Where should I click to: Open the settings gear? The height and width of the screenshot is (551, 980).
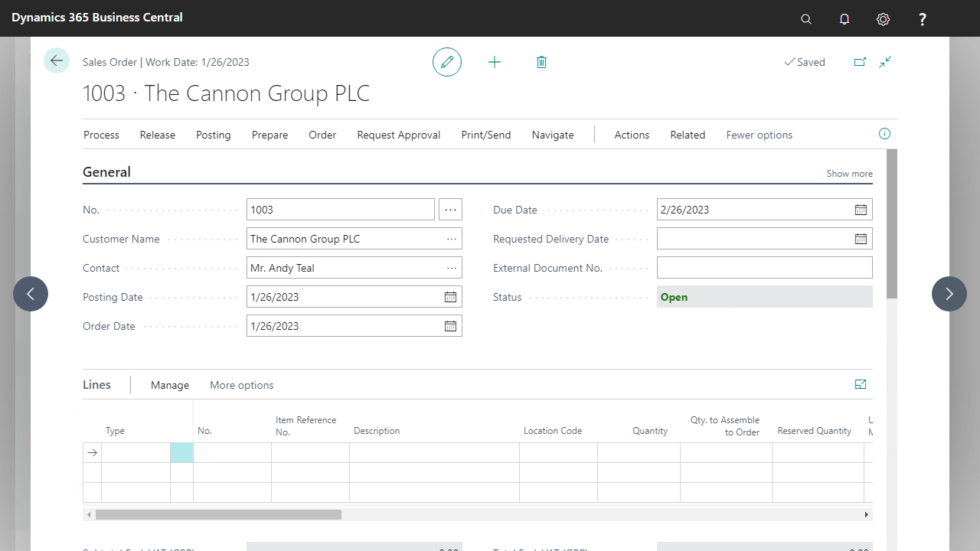884,19
